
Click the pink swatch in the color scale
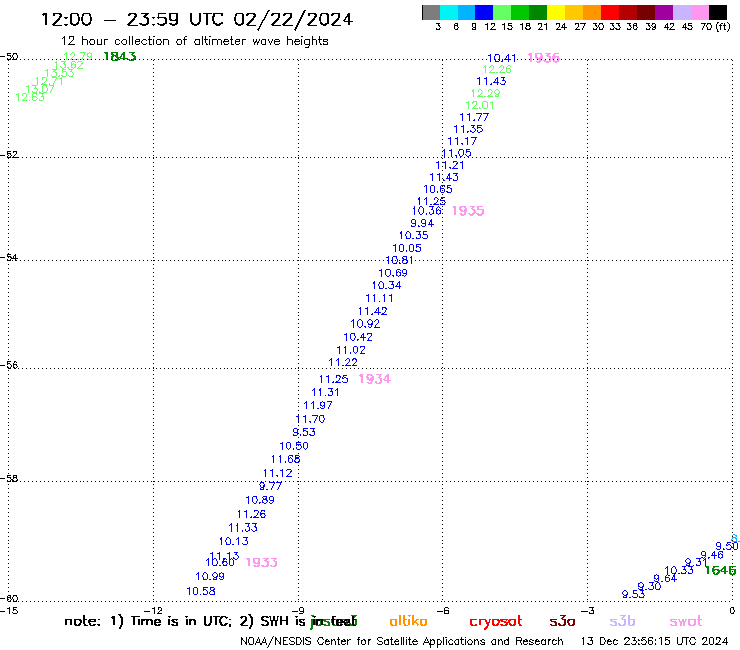(x=700, y=12)
